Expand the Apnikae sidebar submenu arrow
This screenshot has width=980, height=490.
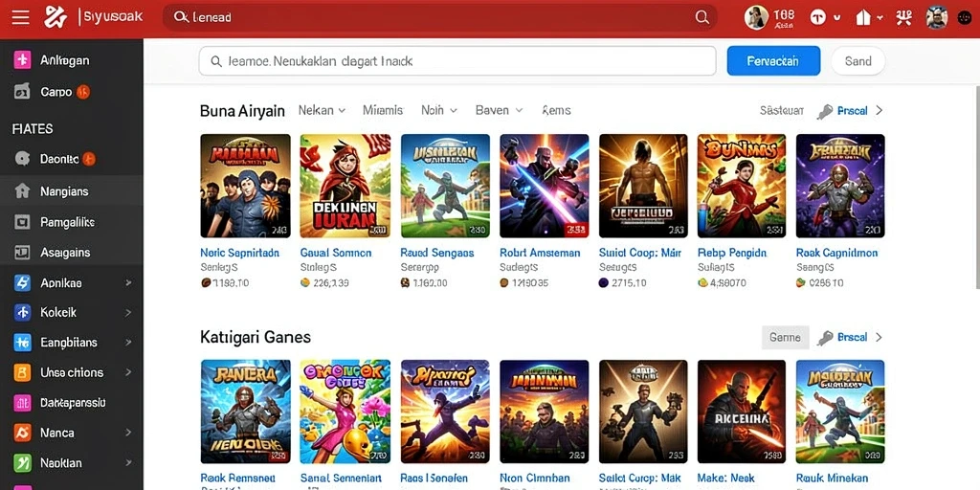click(x=128, y=282)
